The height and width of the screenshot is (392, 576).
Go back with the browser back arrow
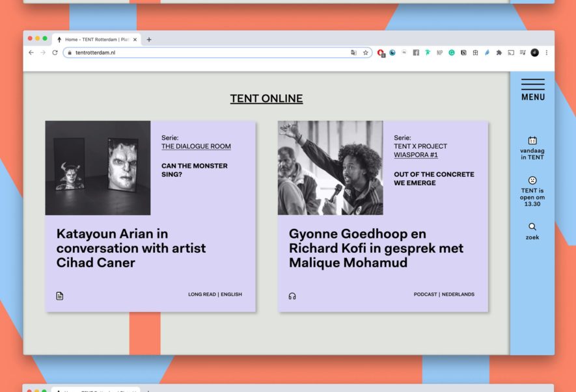tap(31, 53)
